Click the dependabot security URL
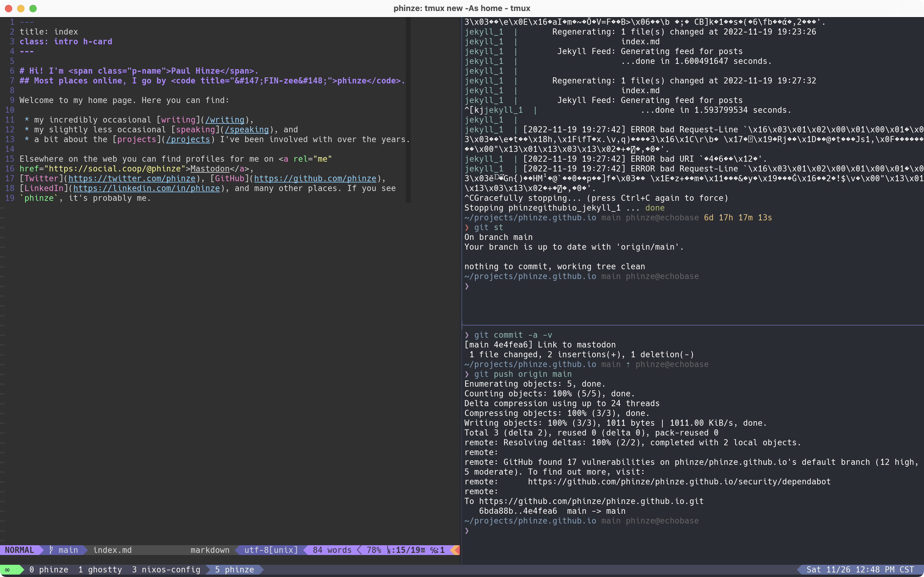 [679, 482]
